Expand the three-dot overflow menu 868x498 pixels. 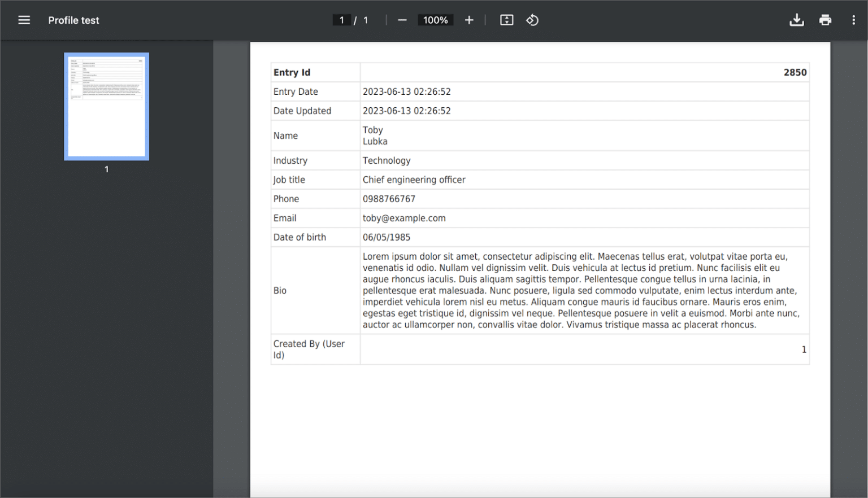(x=854, y=20)
